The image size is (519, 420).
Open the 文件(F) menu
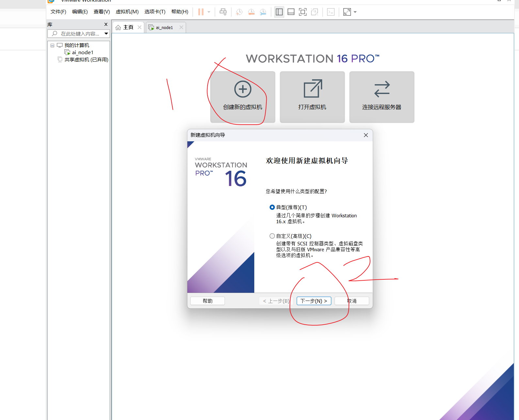58,12
